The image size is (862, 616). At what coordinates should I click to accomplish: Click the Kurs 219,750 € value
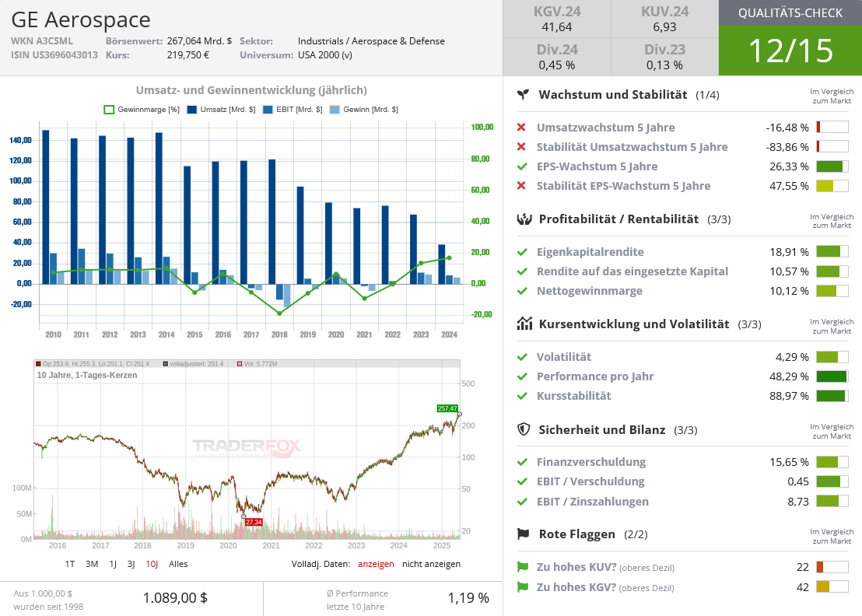pyautogui.click(x=188, y=55)
